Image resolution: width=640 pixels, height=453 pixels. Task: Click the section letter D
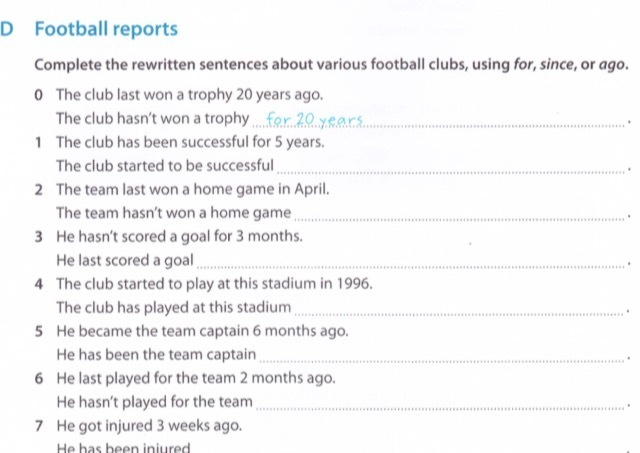7,29
